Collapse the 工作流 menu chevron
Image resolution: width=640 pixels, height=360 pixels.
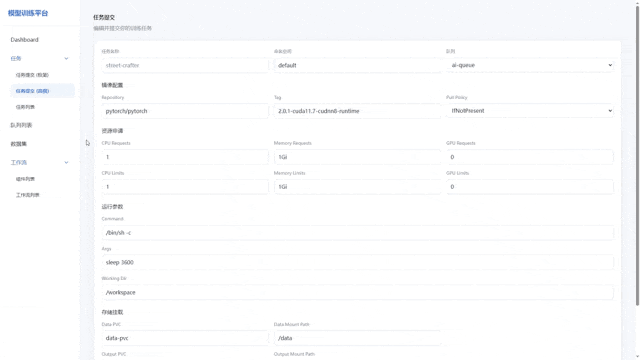point(66,162)
